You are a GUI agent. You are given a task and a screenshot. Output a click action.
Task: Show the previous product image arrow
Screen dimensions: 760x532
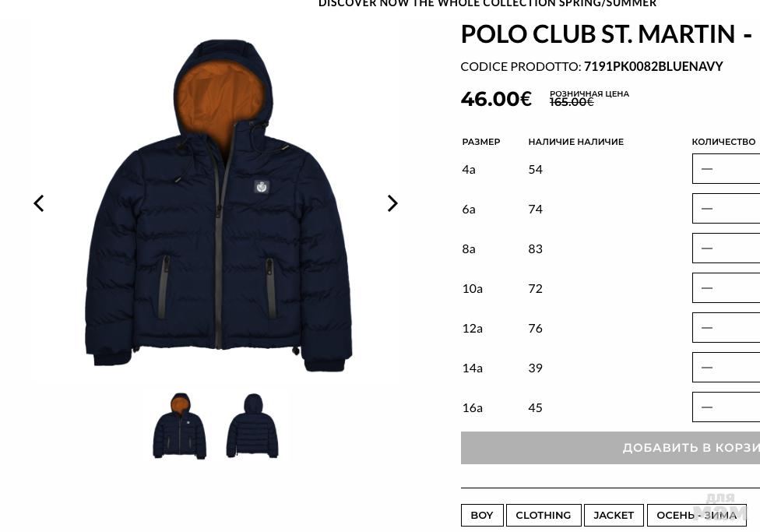point(39,203)
